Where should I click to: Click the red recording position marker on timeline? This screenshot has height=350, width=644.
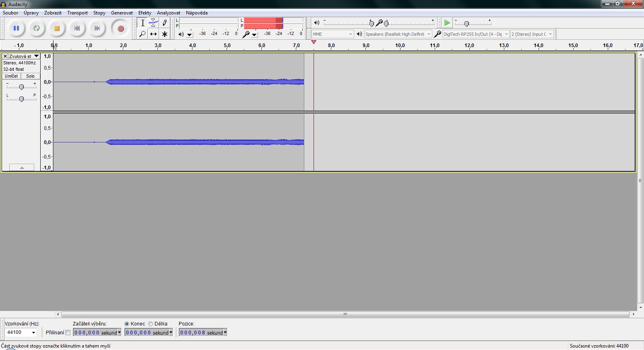pyautogui.click(x=314, y=42)
